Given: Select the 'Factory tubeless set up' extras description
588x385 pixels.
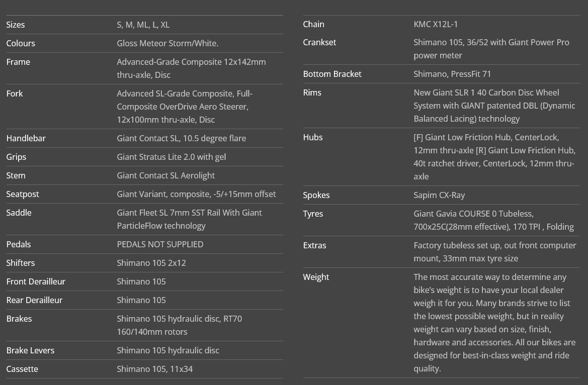Looking at the screenshot, I should pos(494,252).
